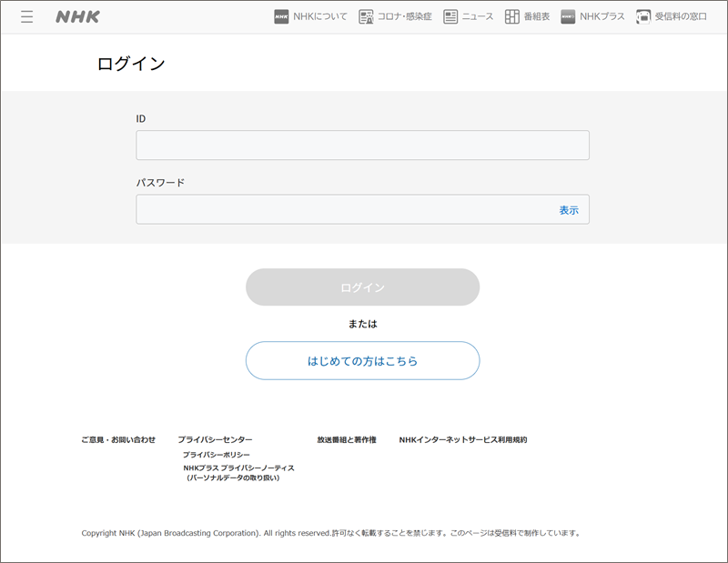The width and height of the screenshot is (728, 563).
Task: Click the 番組表 grid icon
Action: 512,16
